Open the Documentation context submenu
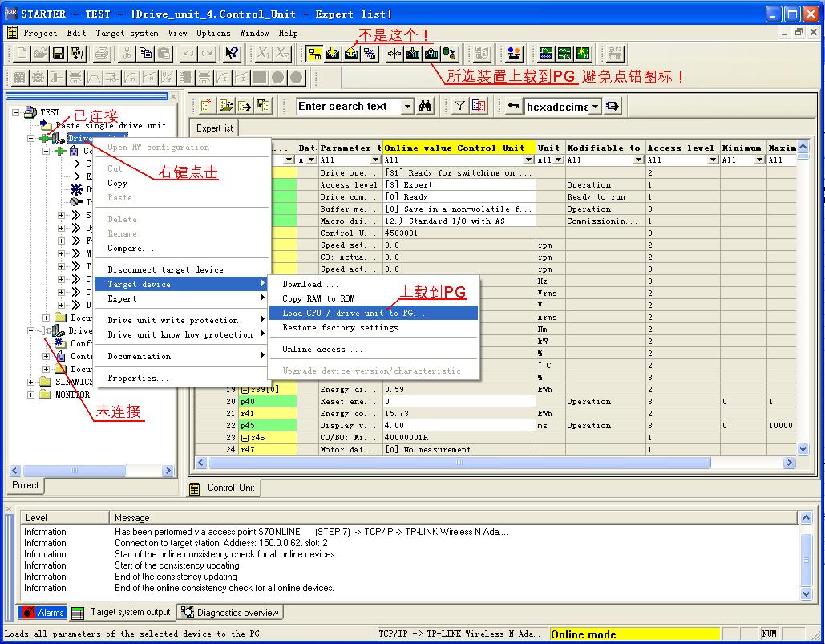The width and height of the screenshot is (825, 644). tap(181, 356)
